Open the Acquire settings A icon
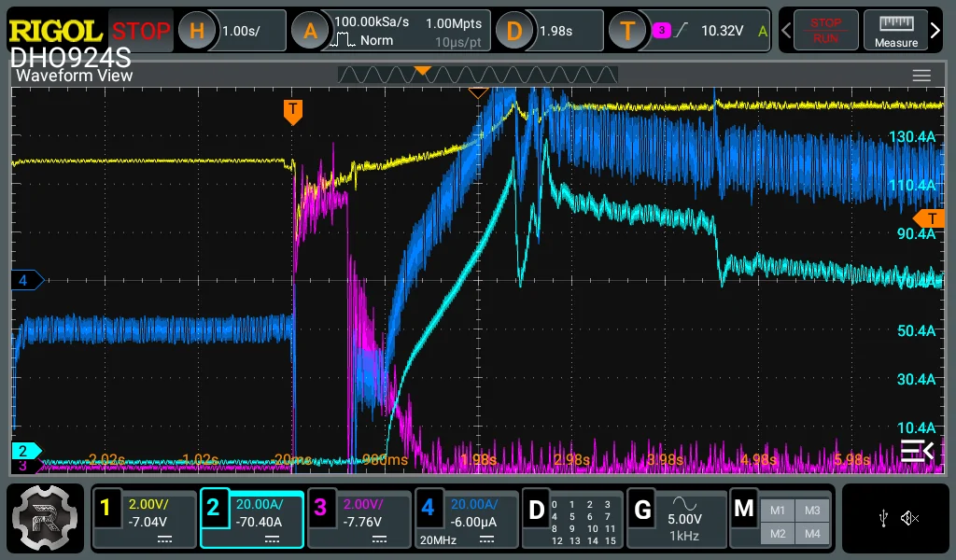Viewport: 956px width, 560px height. (x=310, y=31)
